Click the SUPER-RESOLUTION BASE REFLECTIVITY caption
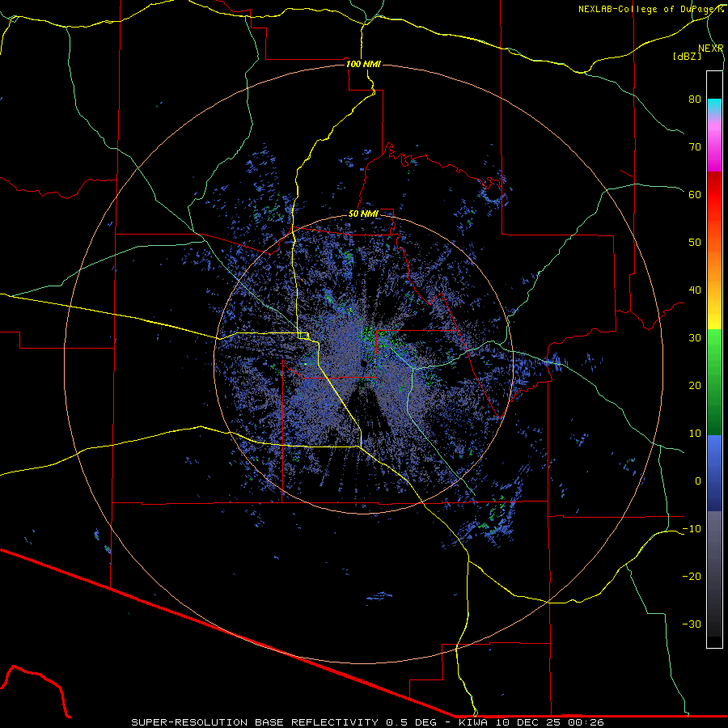Viewport: 728px width, 728px height. pos(256,722)
